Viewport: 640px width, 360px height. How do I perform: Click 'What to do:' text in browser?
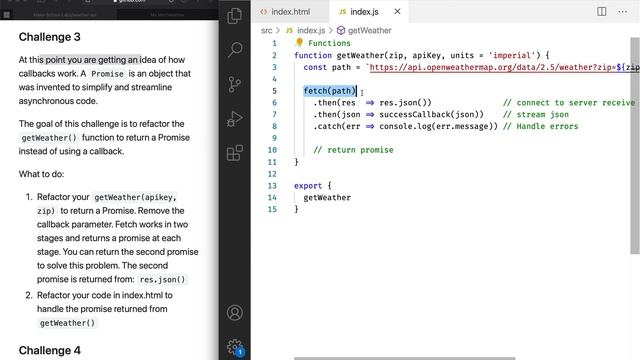click(x=41, y=174)
